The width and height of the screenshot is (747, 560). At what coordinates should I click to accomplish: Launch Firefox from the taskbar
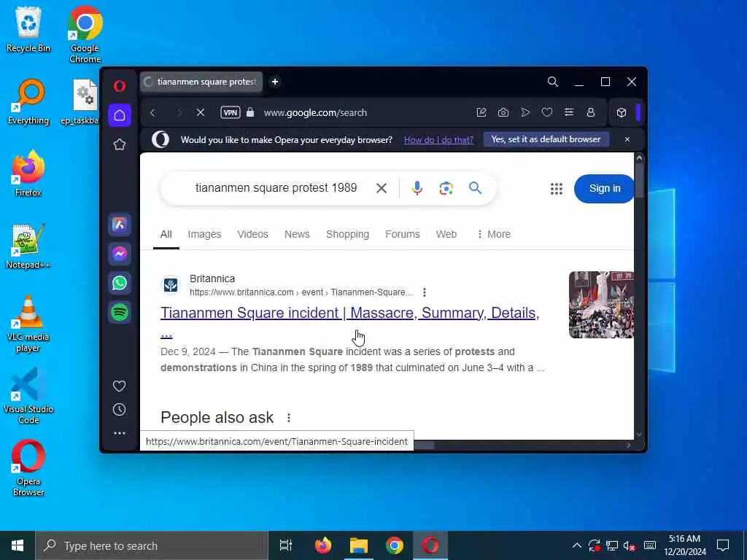coord(323,545)
